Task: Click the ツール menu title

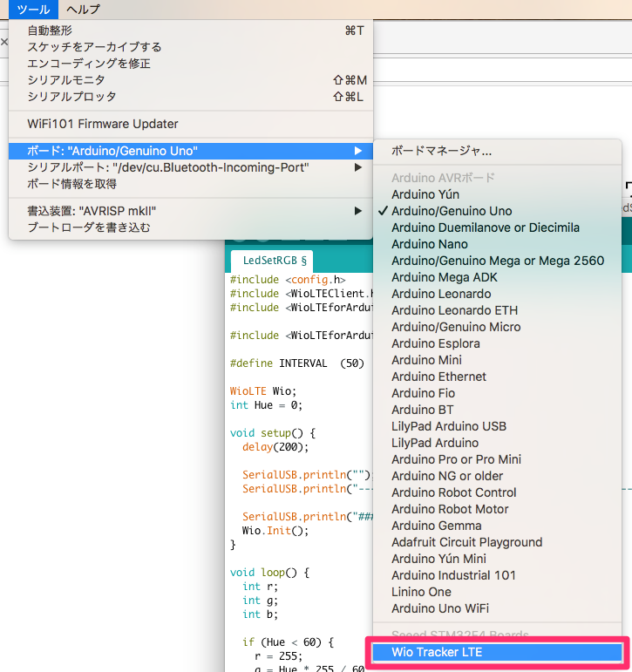Action: 33,10
